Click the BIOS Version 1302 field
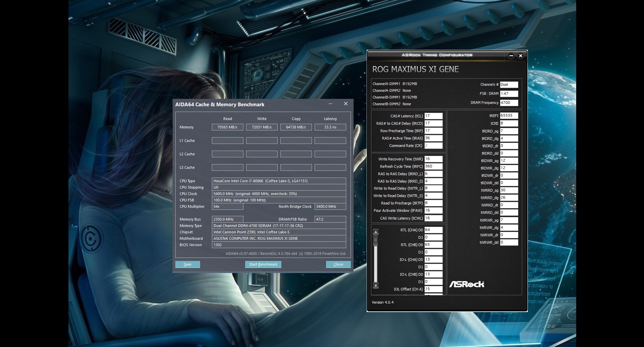 [279, 245]
